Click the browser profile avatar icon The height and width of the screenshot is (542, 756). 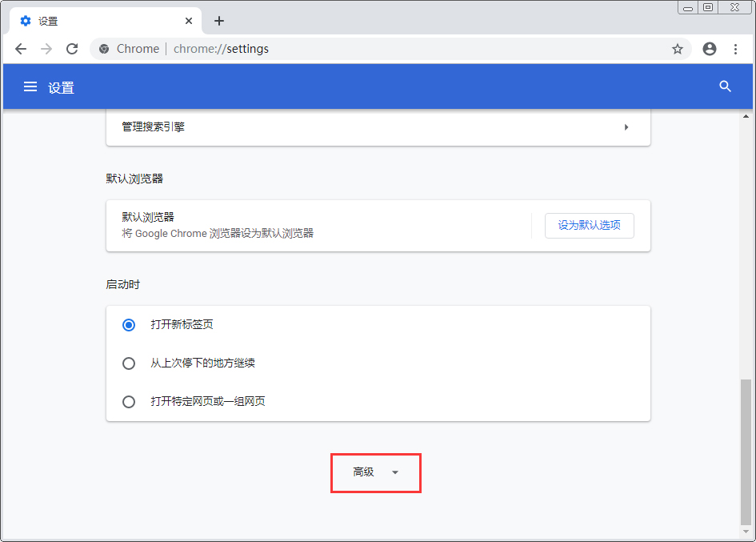pyautogui.click(x=709, y=49)
